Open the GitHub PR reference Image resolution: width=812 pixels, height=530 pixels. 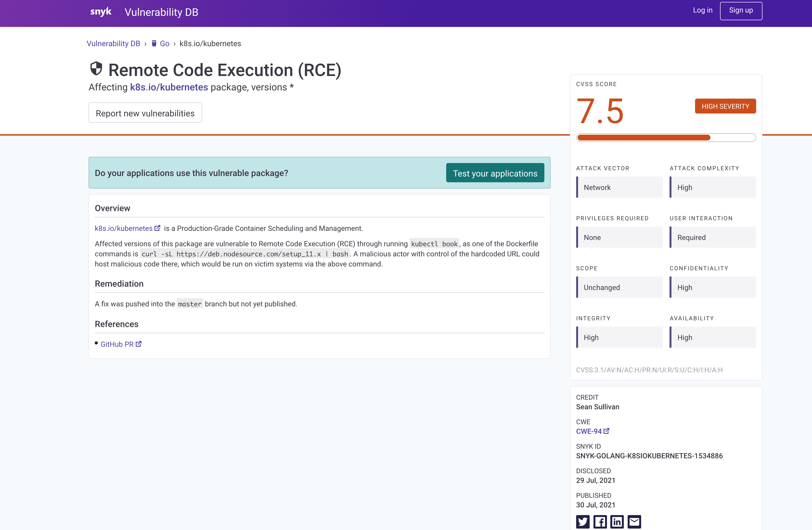117,344
